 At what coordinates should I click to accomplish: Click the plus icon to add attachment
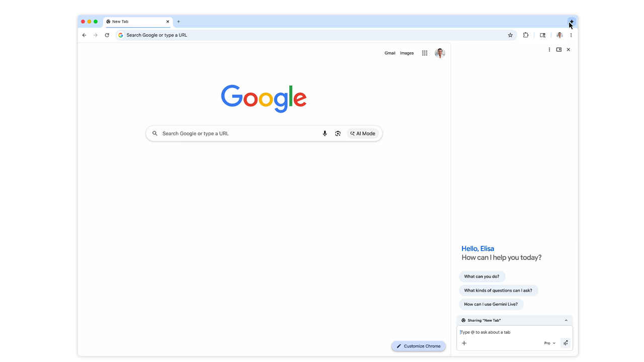pos(464,343)
